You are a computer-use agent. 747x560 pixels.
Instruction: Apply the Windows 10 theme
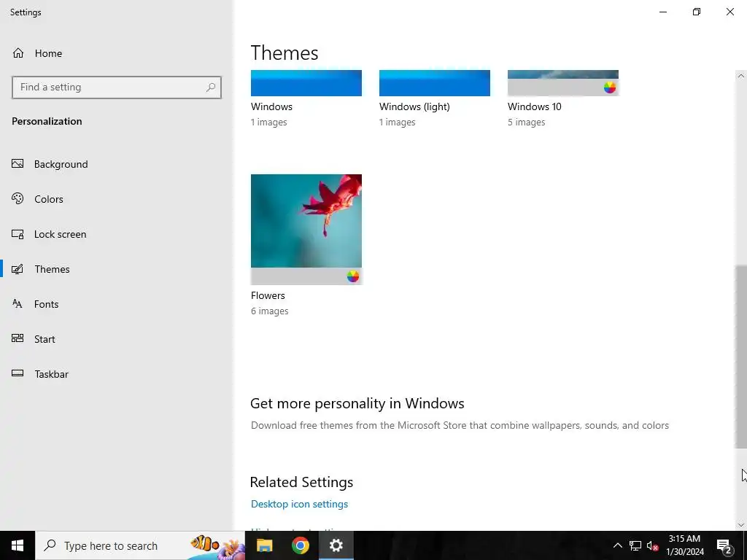pos(563,83)
